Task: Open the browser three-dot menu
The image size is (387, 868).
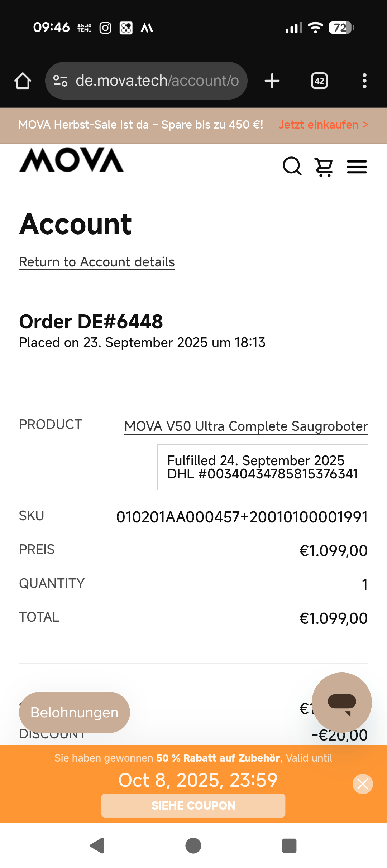Action: [x=364, y=81]
